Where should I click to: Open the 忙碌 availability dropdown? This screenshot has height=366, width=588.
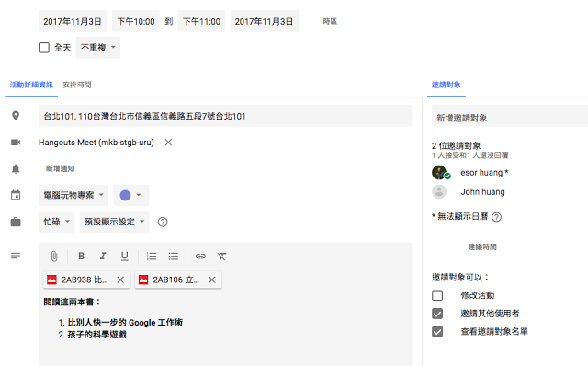(57, 222)
